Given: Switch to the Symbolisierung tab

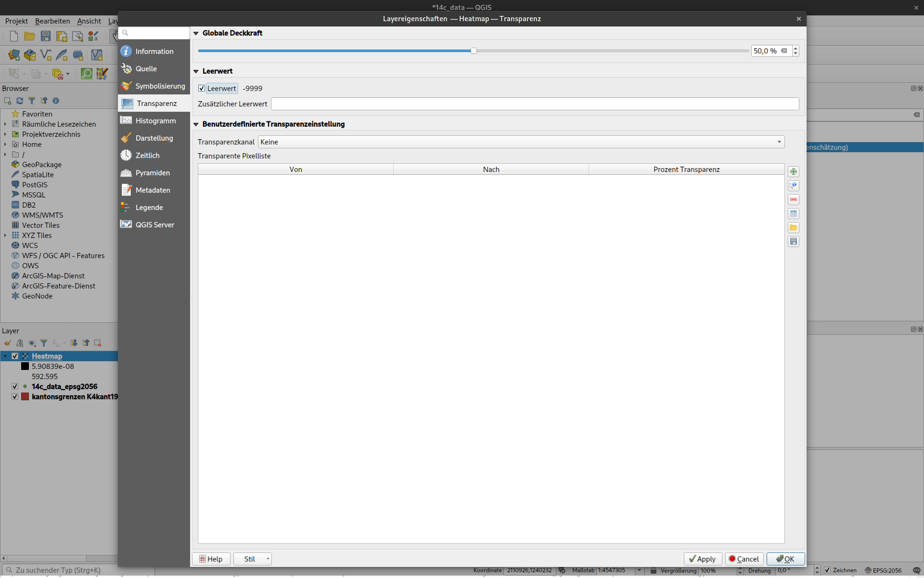Looking at the screenshot, I should point(159,86).
